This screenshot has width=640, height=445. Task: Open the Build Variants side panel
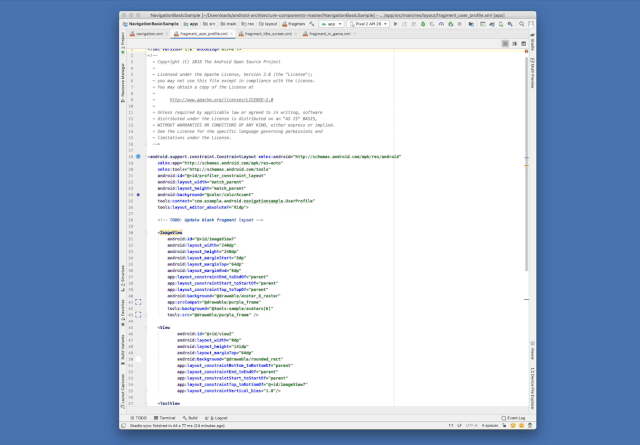123,347
